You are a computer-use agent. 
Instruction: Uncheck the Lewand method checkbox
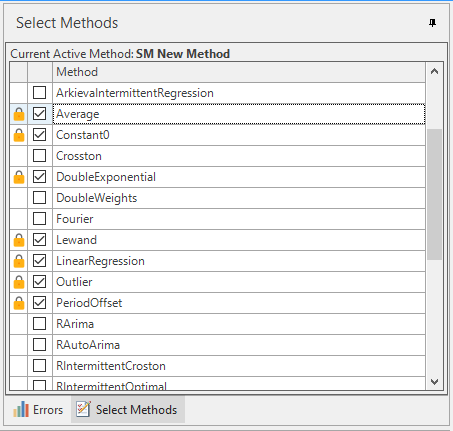(x=40, y=240)
